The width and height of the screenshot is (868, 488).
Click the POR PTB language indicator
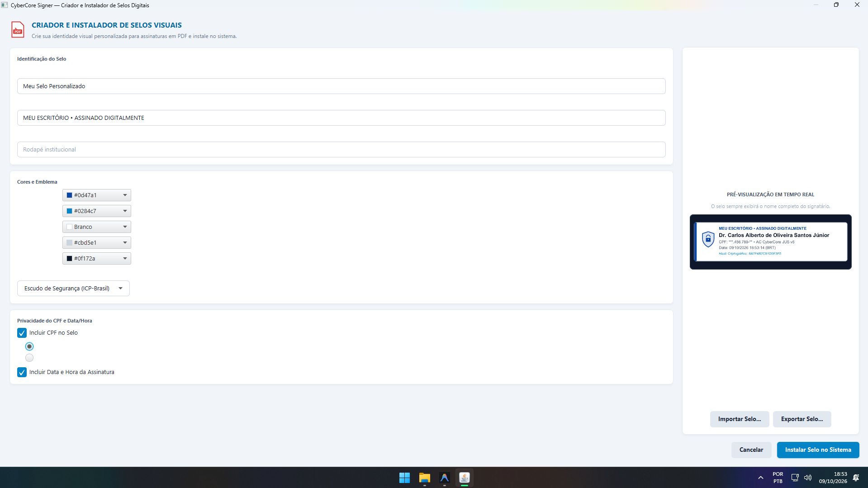(x=778, y=478)
